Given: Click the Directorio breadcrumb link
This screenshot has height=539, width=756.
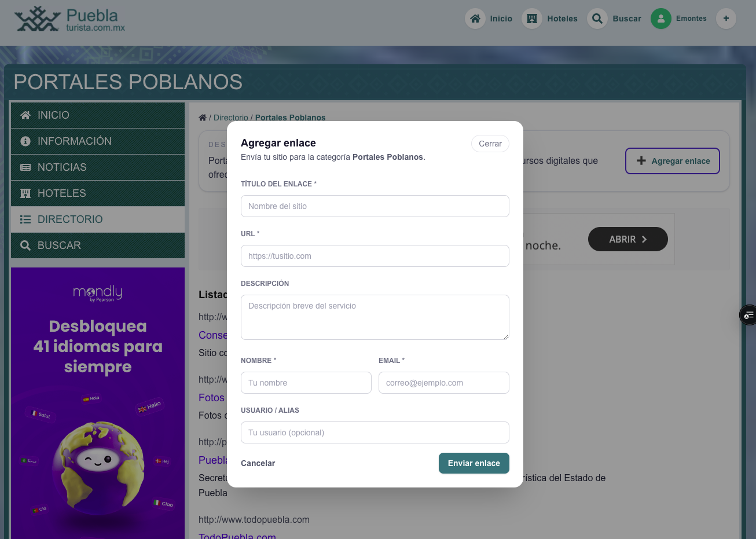Looking at the screenshot, I should pyautogui.click(x=230, y=118).
